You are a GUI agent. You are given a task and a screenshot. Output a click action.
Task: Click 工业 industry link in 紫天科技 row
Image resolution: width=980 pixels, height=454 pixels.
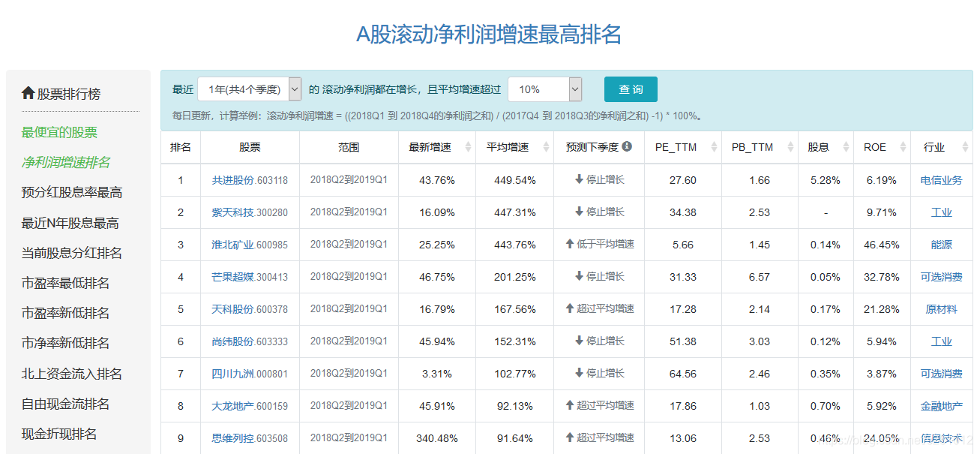(941, 212)
